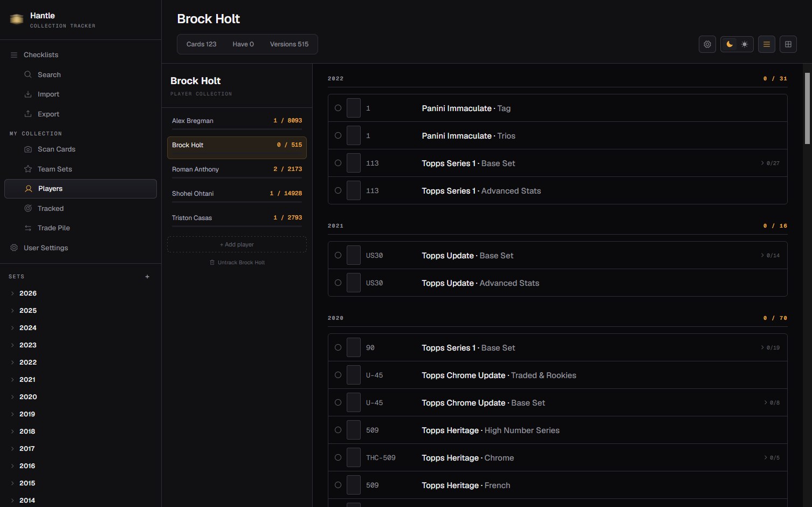Click the Tracked target icon
This screenshot has width=812, height=507.
(28, 208)
